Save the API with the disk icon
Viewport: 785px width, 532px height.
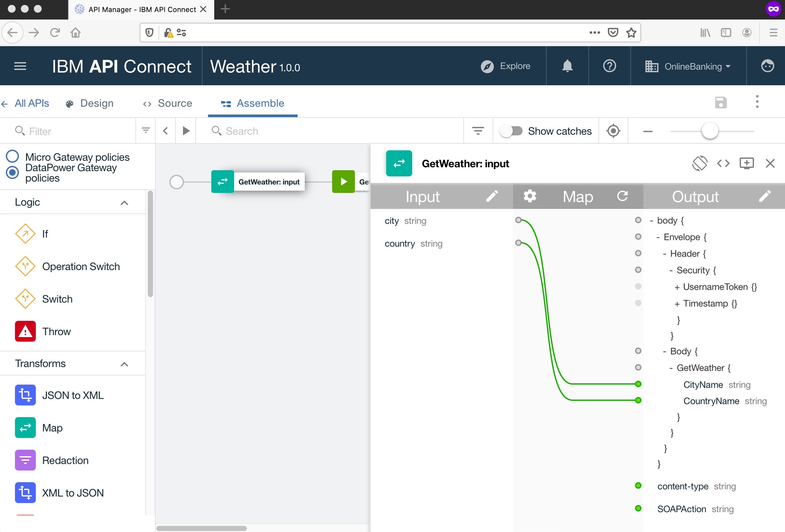pyautogui.click(x=721, y=102)
